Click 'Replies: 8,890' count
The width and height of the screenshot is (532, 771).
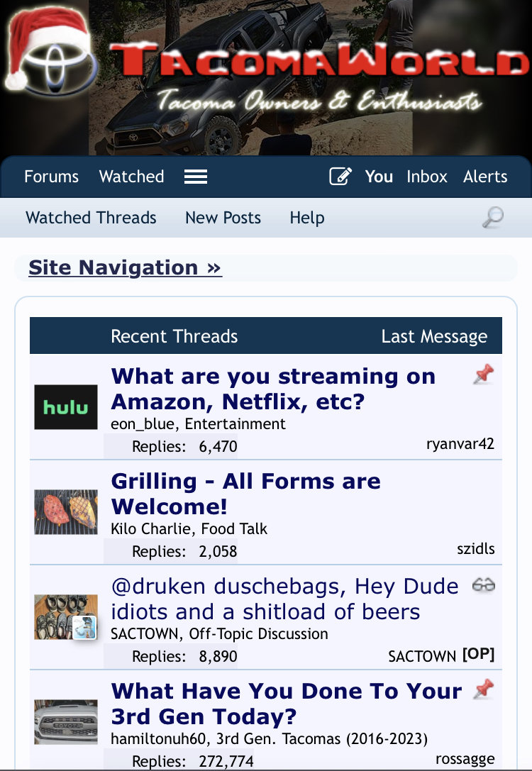[x=184, y=656]
